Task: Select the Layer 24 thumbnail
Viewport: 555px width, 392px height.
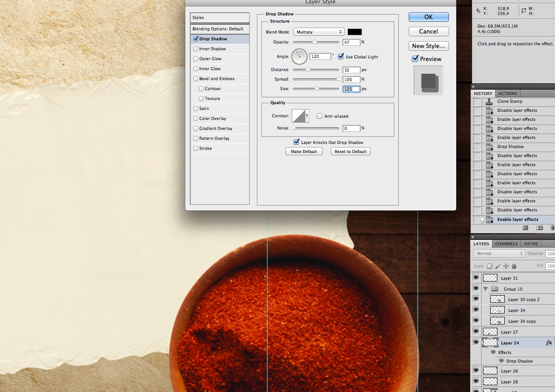Action: [x=490, y=343]
